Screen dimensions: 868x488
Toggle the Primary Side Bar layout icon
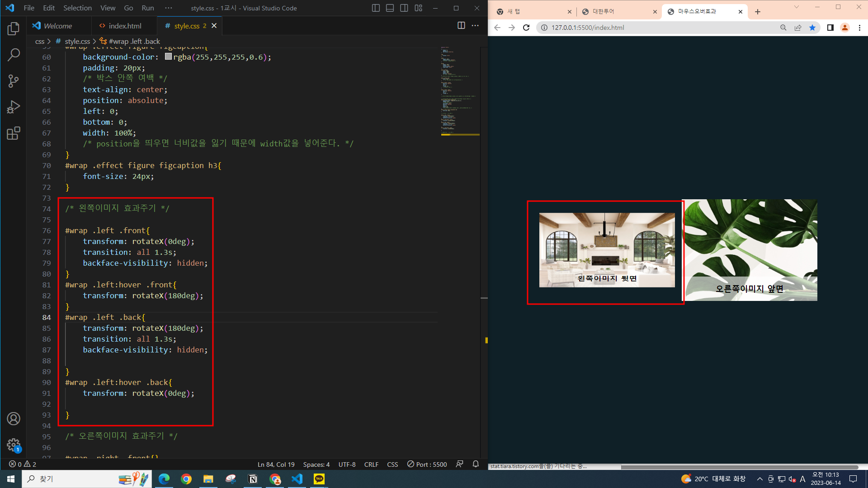[x=376, y=8]
